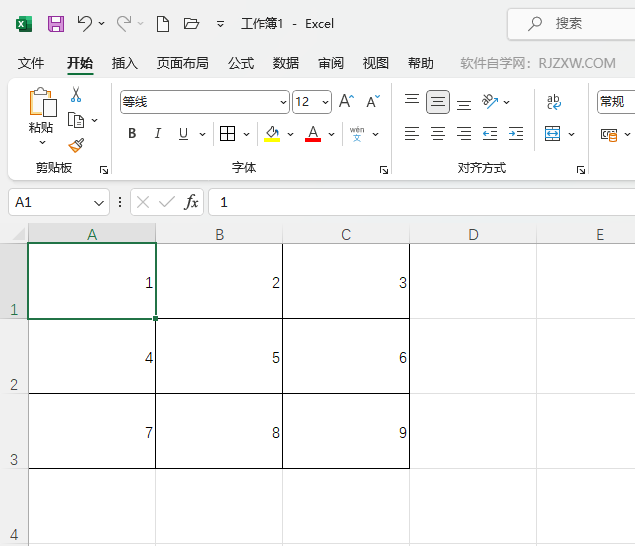Screen dimensions: 635x546
Task: Select column C header
Action: [346, 234]
